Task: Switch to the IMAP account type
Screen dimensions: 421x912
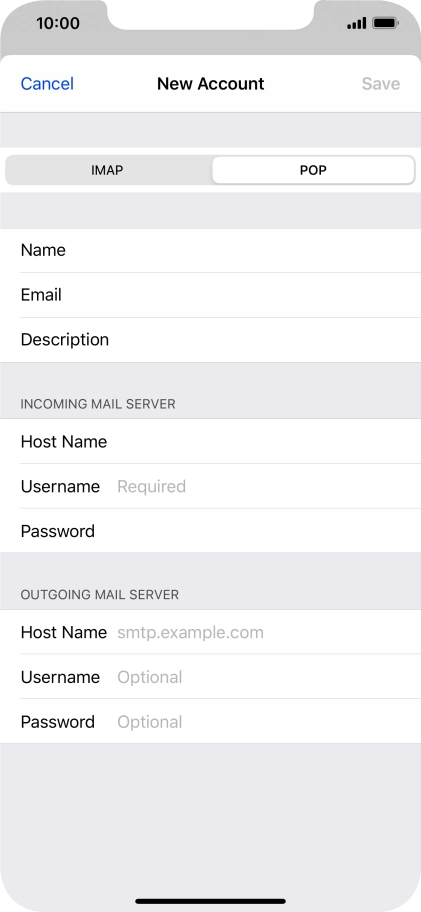Action: coord(108,170)
